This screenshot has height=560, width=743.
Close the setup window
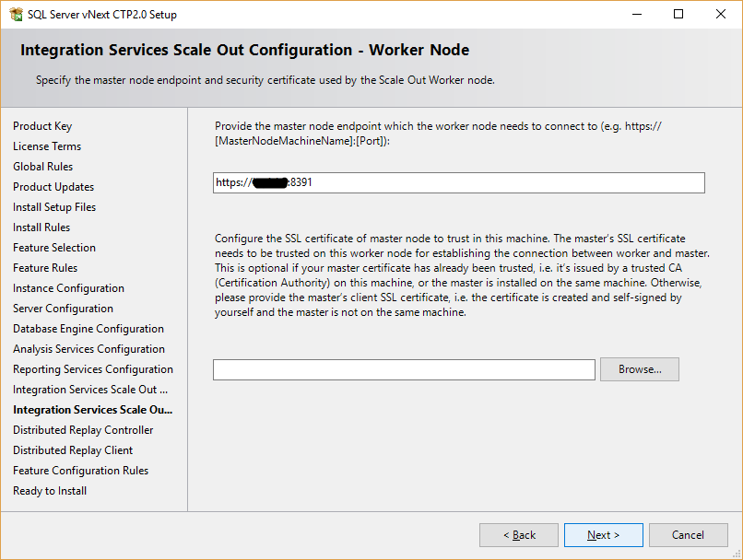[x=721, y=14]
